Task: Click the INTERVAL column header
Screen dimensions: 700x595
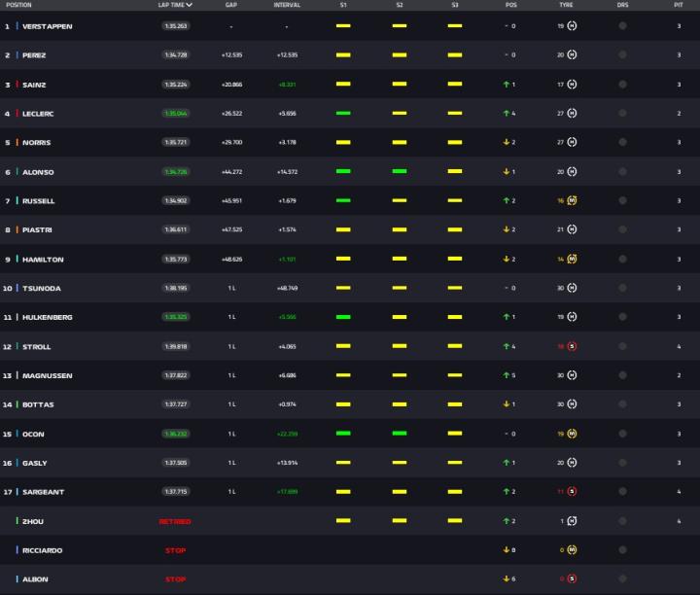Action: tap(287, 5)
